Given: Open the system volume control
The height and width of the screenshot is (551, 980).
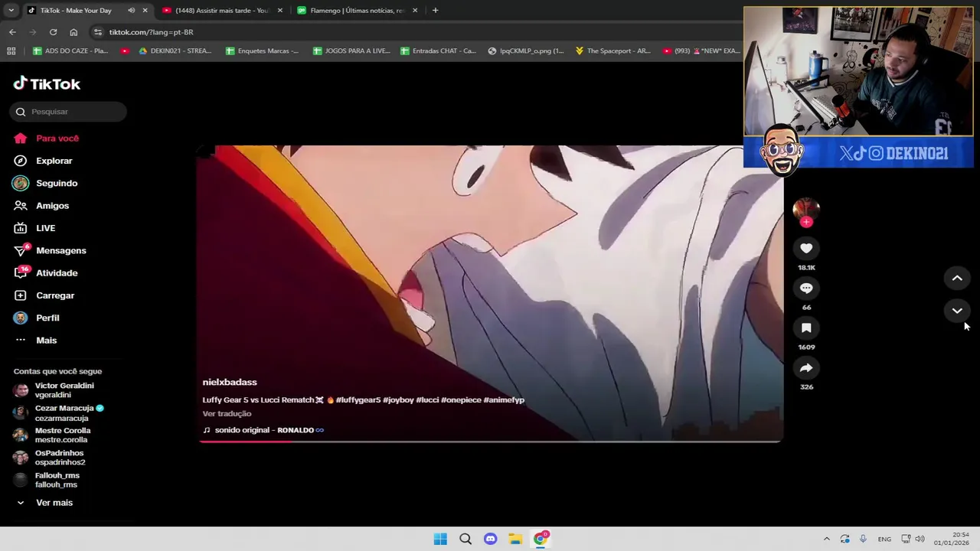Looking at the screenshot, I should [x=920, y=539].
